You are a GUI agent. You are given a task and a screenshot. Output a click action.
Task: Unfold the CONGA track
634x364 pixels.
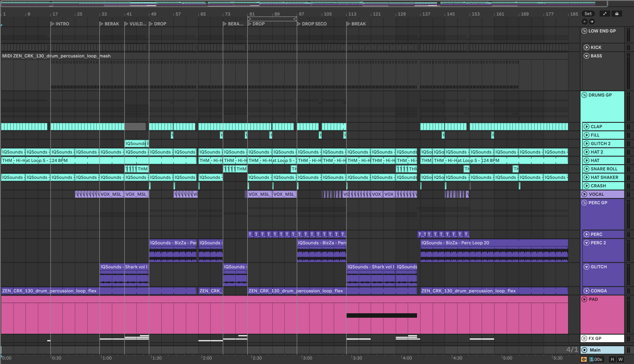(x=587, y=291)
